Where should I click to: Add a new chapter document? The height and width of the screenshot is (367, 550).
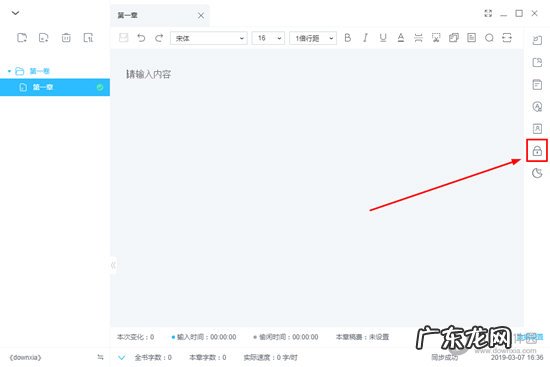point(43,38)
